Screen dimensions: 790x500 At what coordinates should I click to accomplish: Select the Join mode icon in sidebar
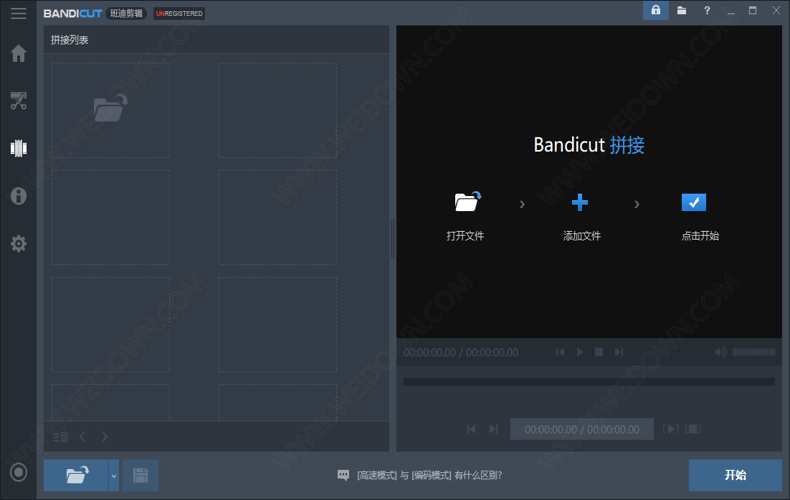19,148
